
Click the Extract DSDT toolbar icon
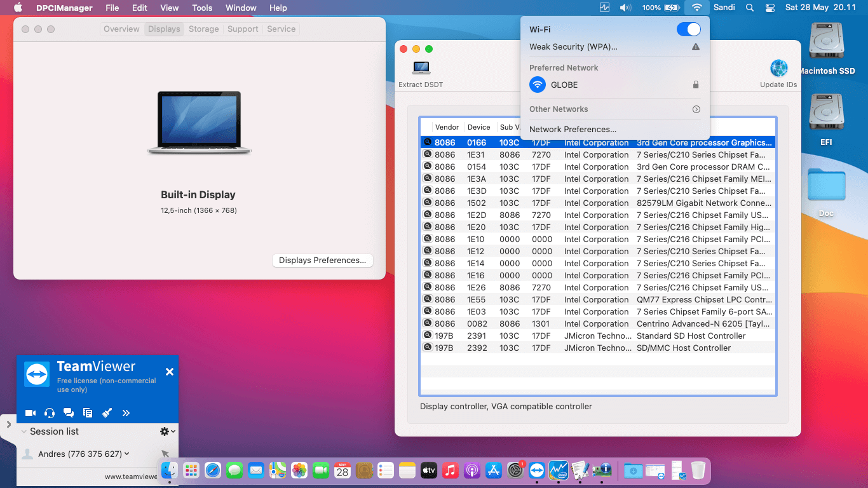click(x=421, y=68)
